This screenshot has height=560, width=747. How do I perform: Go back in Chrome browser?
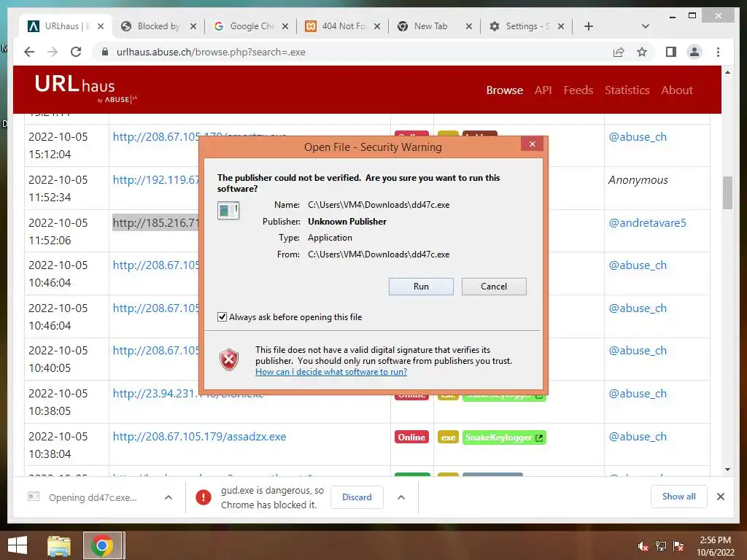[29, 52]
